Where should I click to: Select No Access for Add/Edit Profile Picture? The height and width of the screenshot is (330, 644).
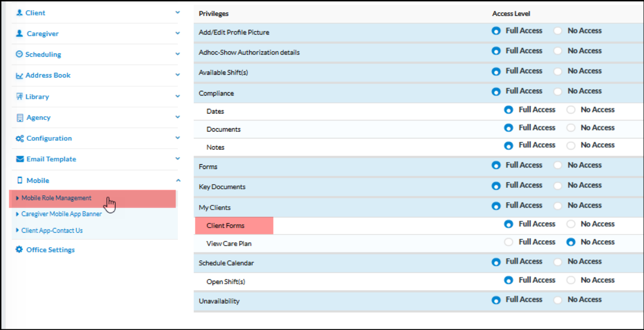tap(558, 30)
